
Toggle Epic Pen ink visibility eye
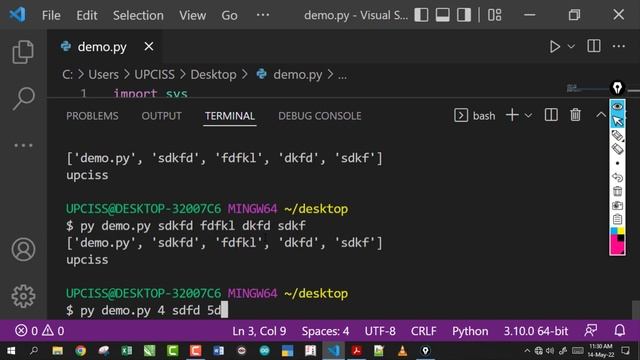617,107
